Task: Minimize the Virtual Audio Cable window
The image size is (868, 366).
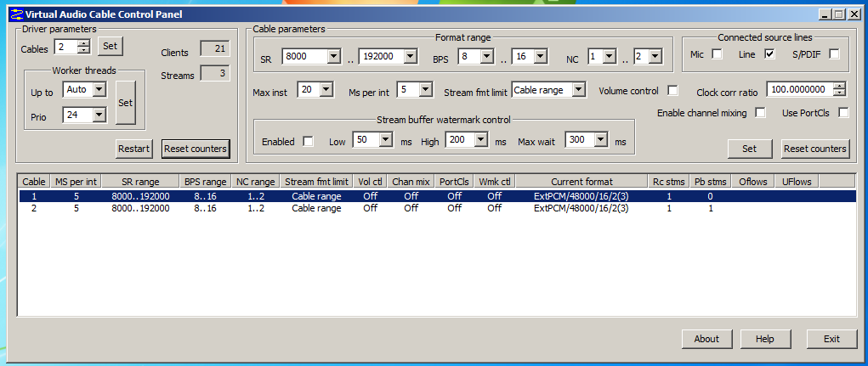Action: (x=825, y=15)
